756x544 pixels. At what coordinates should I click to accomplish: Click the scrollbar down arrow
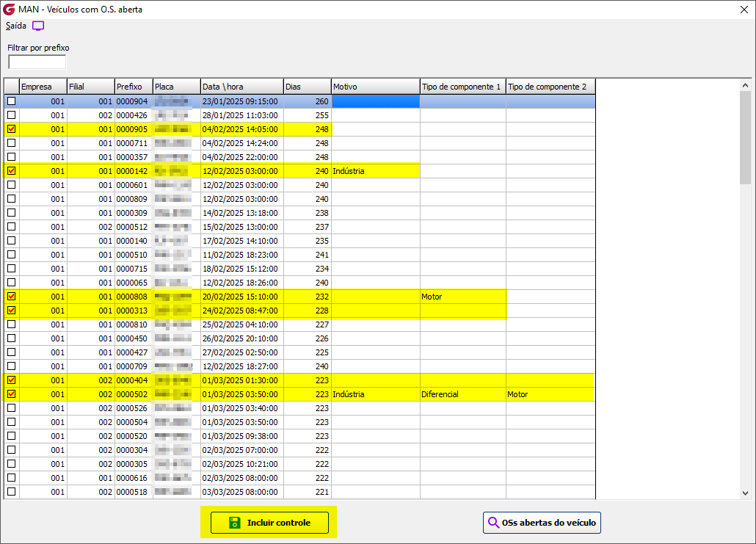(x=746, y=493)
